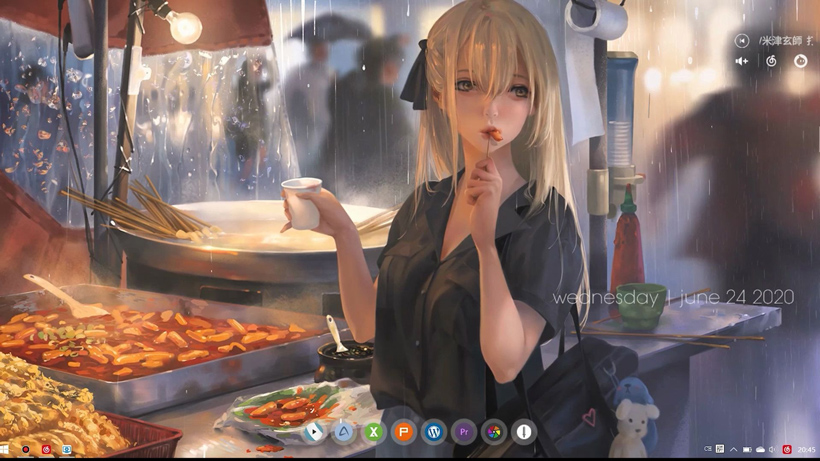Image resolution: width=820 pixels, height=461 pixels.
Task: Open the 20:45 taskbar clock
Action: tap(806, 450)
